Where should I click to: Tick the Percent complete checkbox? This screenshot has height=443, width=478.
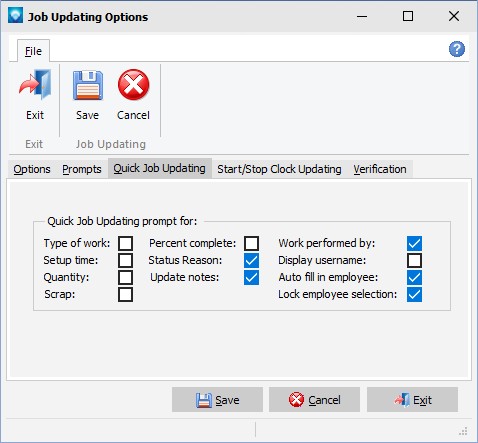(251, 243)
